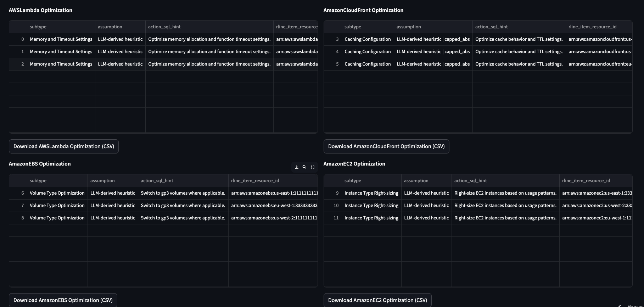
Task: Select row index 8 in AmazonEBS table
Action: (18, 218)
